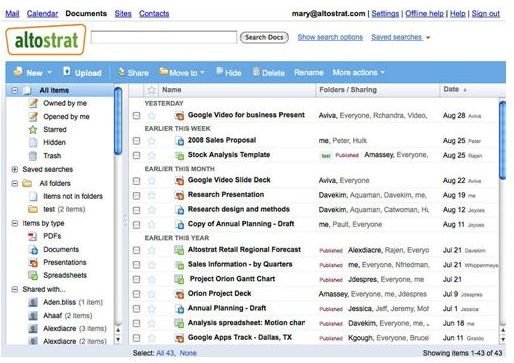Click the Starred green star icon in sidebar
514x363 pixels.
pyautogui.click(x=33, y=130)
